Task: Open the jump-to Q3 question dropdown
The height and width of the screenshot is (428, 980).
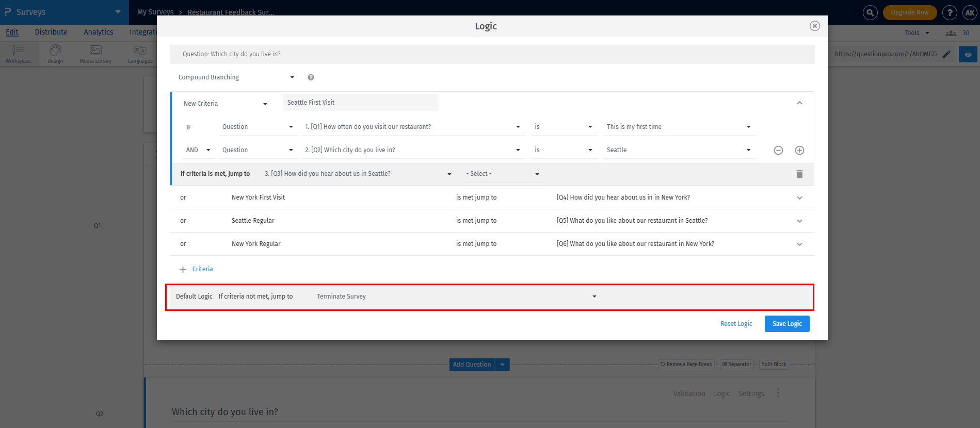Action: click(358, 174)
